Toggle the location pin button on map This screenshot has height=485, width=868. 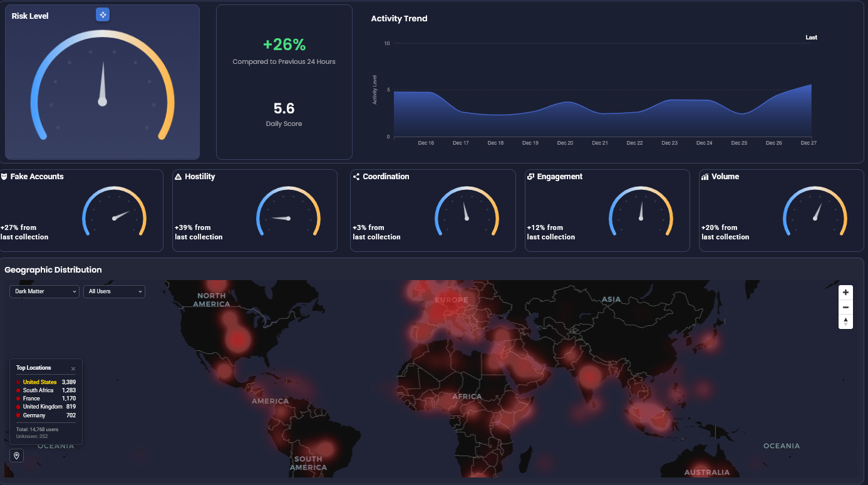point(16,456)
